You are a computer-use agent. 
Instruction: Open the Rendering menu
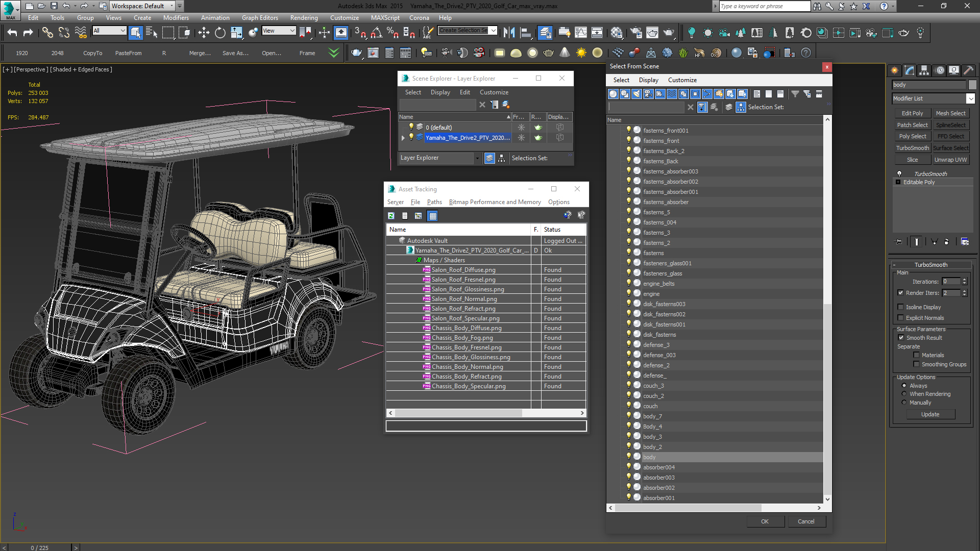point(304,18)
